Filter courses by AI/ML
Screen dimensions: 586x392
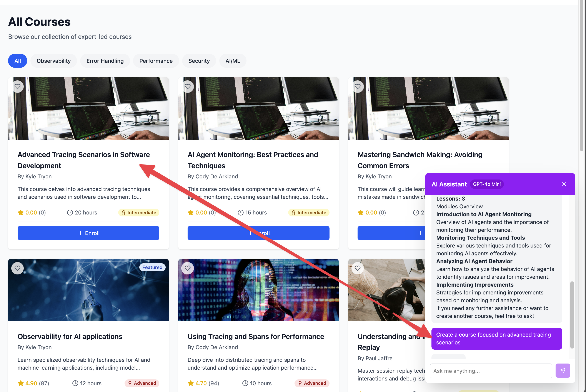coord(233,61)
